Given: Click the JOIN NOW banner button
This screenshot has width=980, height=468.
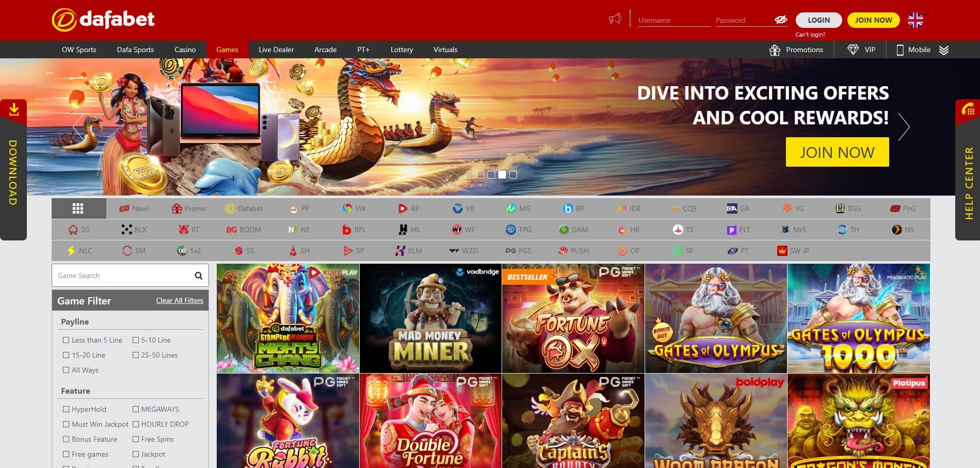Looking at the screenshot, I should 837,152.
